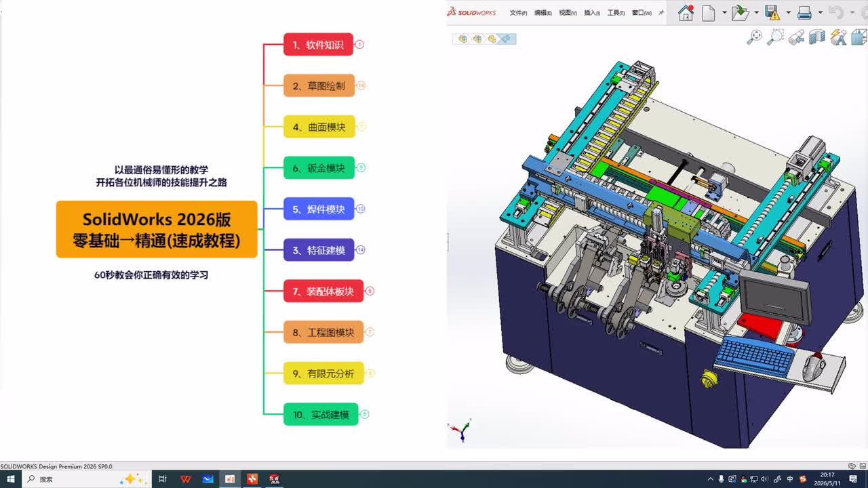868x488 pixels.
Task: Toggle the 中 input method indicator
Action: [x=790, y=479]
